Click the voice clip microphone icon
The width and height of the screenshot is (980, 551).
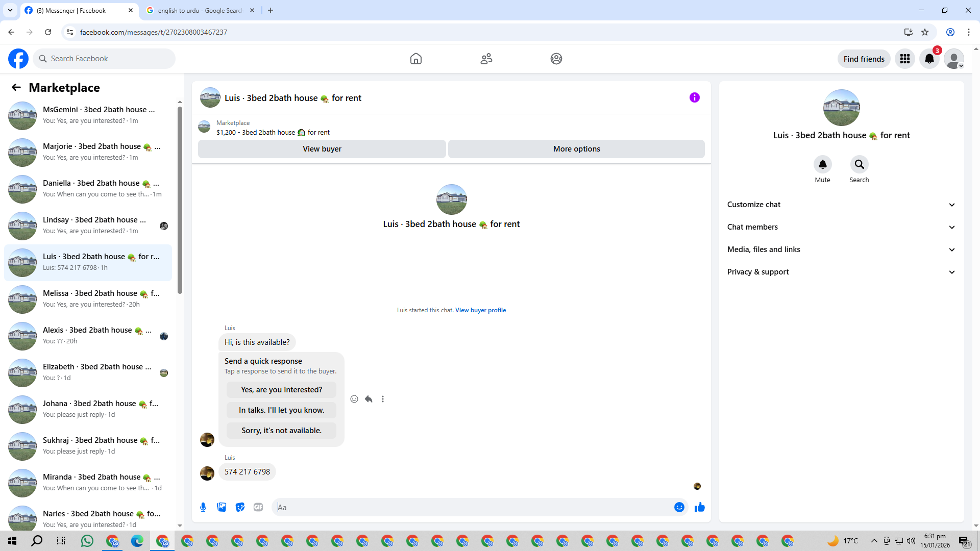click(x=203, y=507)
